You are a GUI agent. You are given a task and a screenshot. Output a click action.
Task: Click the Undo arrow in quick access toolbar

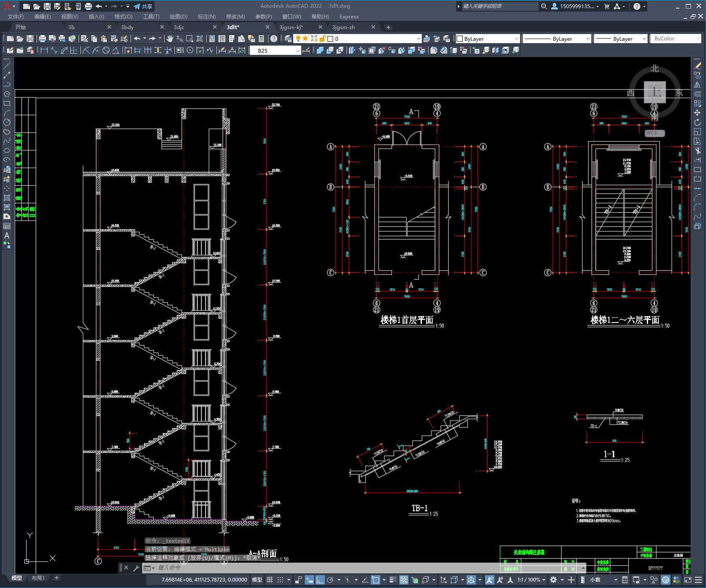point(99,6)
